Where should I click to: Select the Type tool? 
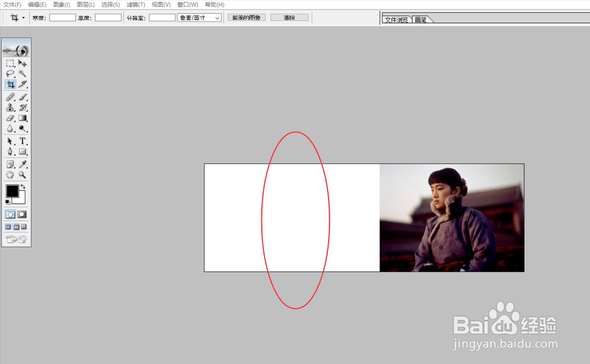pos(22,141)
